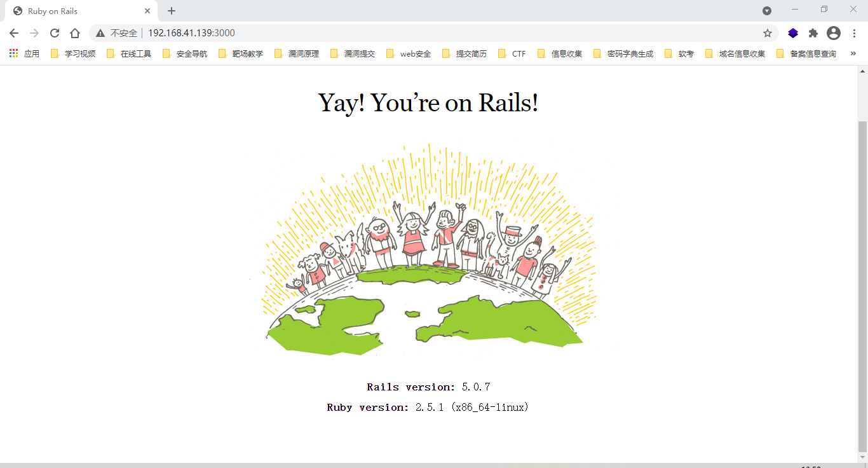Open the 应用 apps grid shortcut
Image resolution: width=868 pixels, height=468 pixels.
24,53
